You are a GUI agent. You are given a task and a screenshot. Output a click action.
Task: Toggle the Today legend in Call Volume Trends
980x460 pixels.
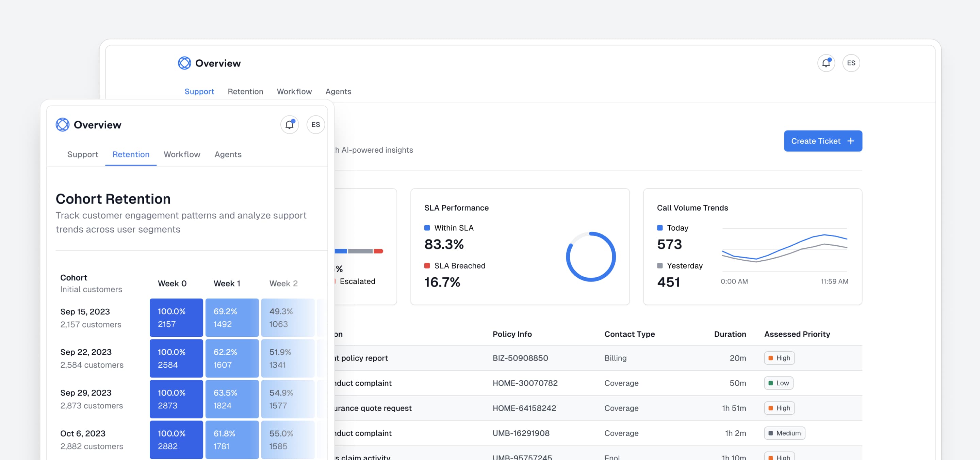[673, 227]
